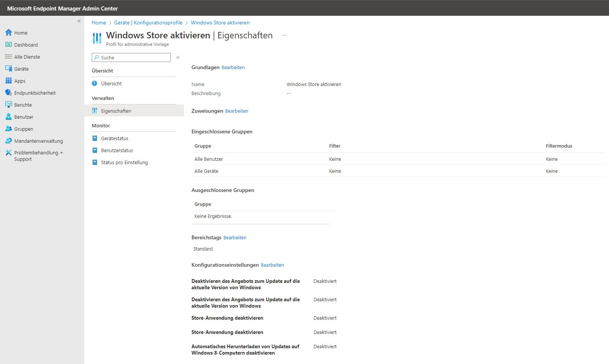The image size is (609, 364).
Task: Click the Home icon in left sidebar
Action: pos(9,33)
